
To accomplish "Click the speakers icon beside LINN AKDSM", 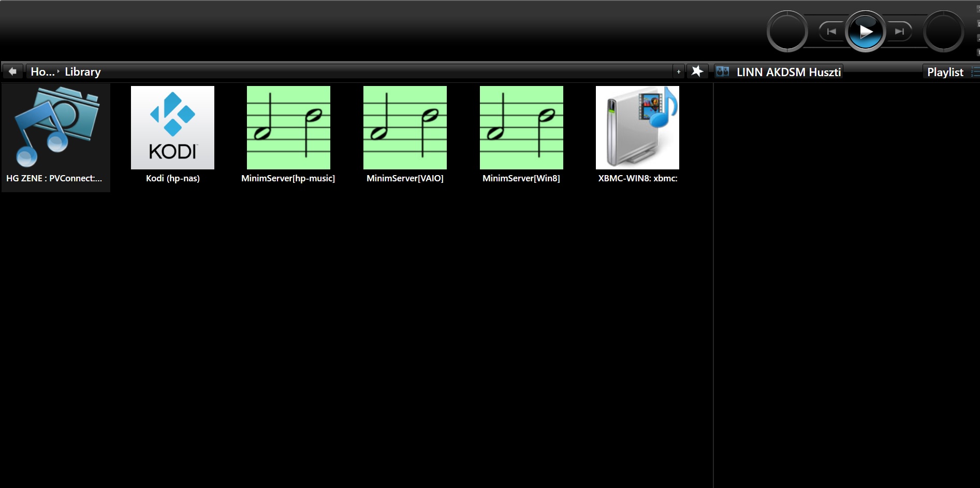I will [x=723, y=72].
